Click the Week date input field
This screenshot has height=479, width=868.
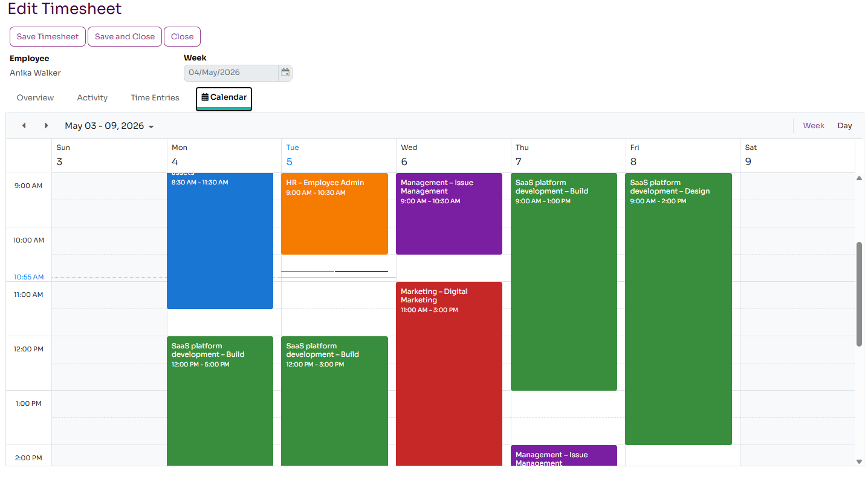232,73
